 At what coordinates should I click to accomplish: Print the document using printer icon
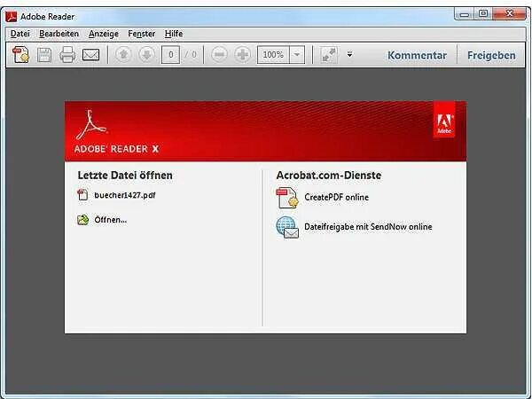(x=67, y=55)
